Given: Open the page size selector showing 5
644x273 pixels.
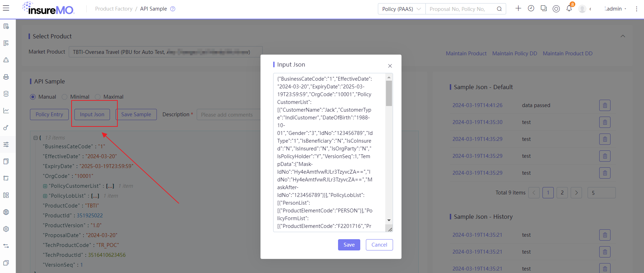Looking at the screenshot, I should coord(601,193).
